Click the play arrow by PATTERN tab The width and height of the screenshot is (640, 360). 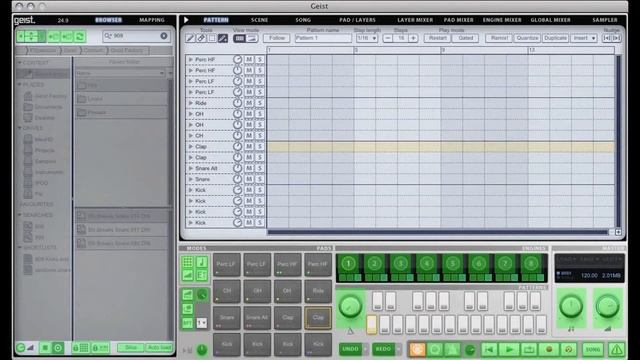[186, 20]
